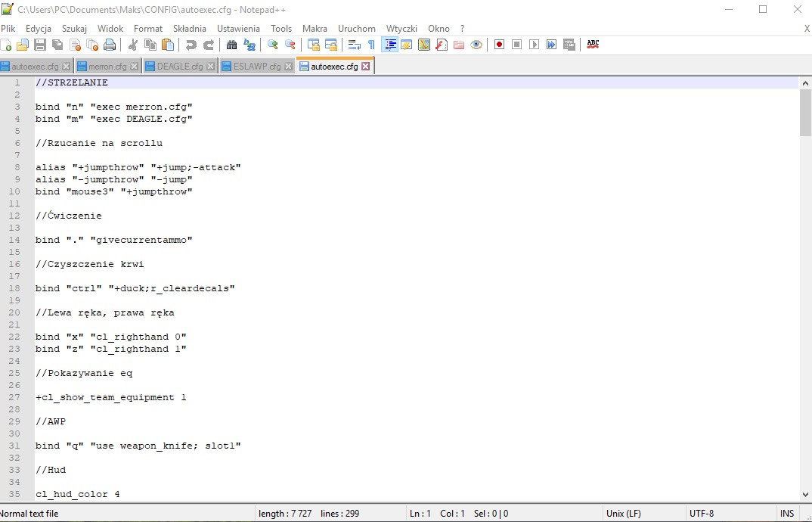Switch to the ESLAWP.cfg tab
The height and width of the screenshot is (522, 812).
[x=257, y=67]
